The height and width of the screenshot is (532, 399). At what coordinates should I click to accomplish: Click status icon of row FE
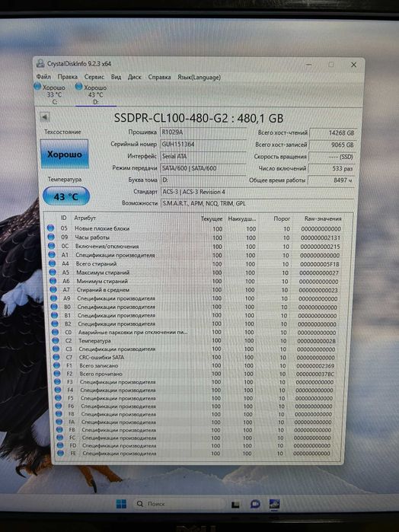(x=60, y=453)
